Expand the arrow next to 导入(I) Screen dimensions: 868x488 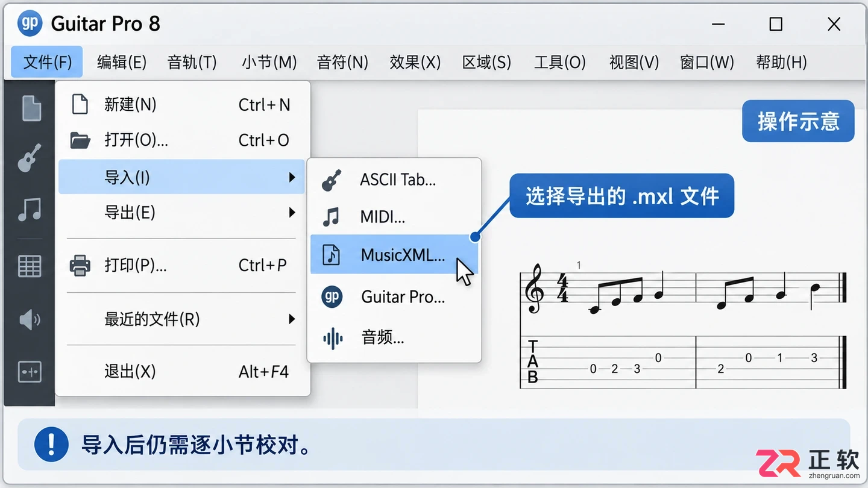click(x=292, y=177)
